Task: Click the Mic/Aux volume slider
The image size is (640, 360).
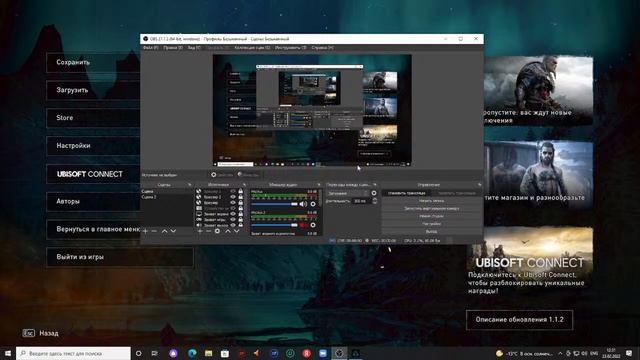Action: click(274, 204)
